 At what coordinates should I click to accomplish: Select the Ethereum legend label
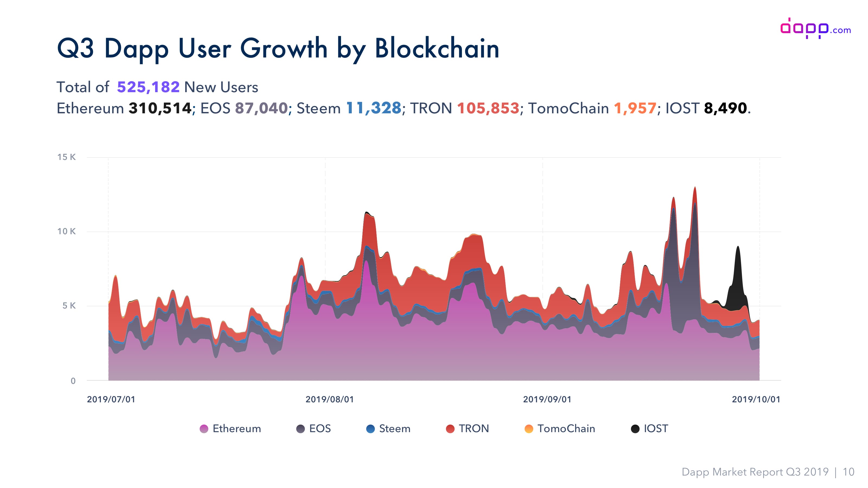click(x=237, y=428)
